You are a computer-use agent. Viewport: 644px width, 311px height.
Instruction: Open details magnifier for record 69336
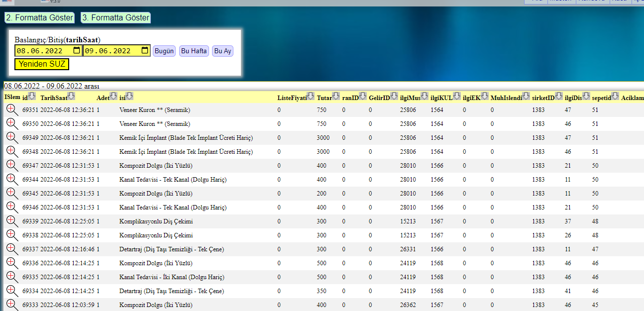point(11,262)
